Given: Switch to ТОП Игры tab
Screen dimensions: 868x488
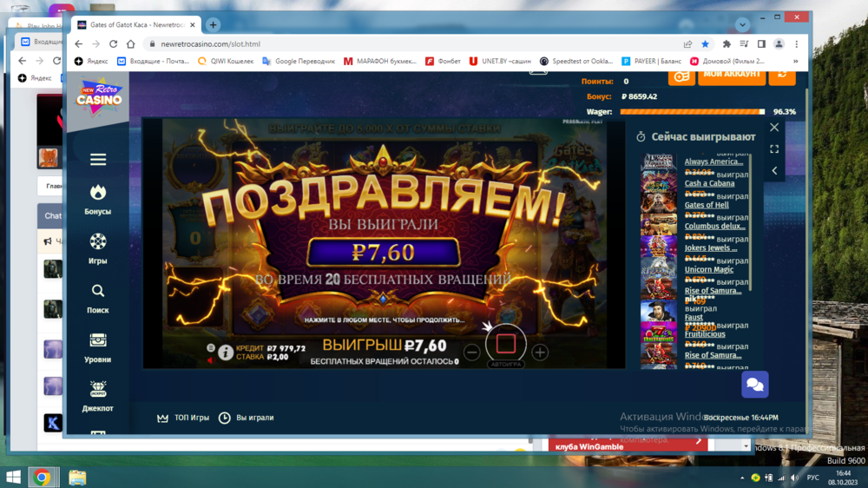Looking at the screenshot, I should tap(183, 418).
